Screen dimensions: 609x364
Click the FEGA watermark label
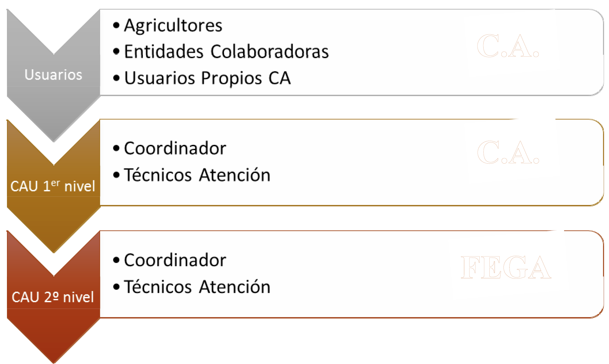coord(506,267)
